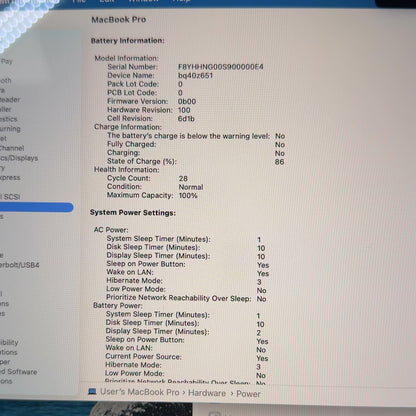416x416 pixels.
Task: Click Prioritize Network Reachability under AC Power
Action: click(179, 298)
